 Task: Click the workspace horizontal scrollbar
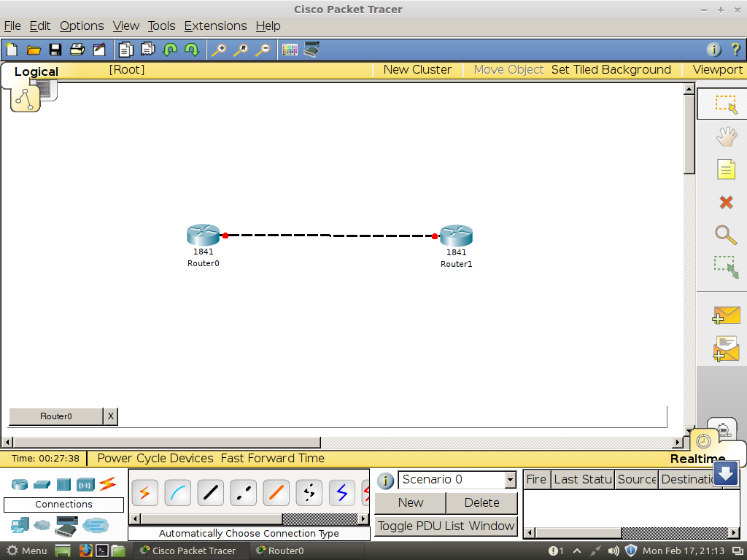coord(167,443)
